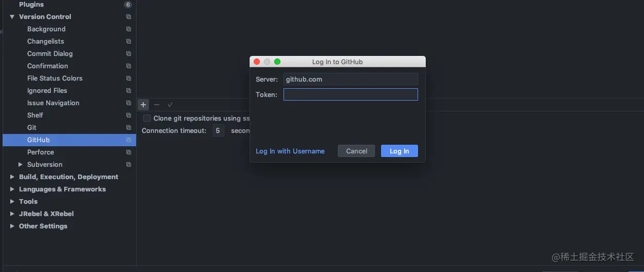Click the Plugins updates badge showing 6
The height and width of the screenshot is (272, 644).
[x=128, y=5]
